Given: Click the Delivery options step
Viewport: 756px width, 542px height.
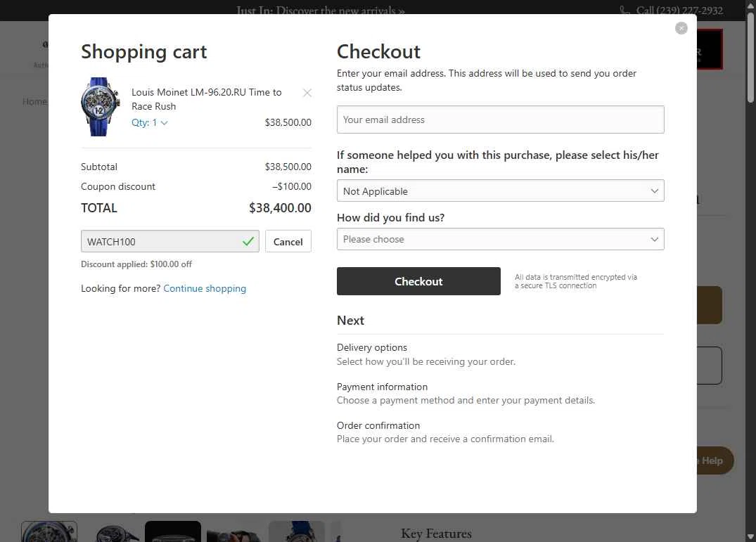Looking at the screenshot, I should (x=372, y=347).
